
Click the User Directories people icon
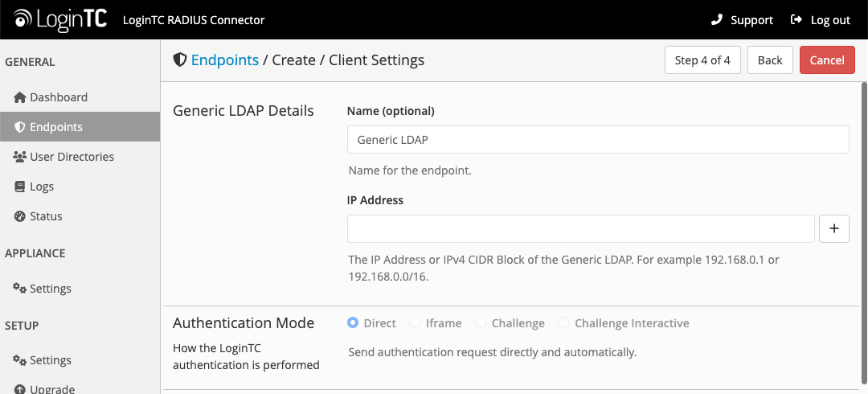pyautogui.click(x=20, y=157)
